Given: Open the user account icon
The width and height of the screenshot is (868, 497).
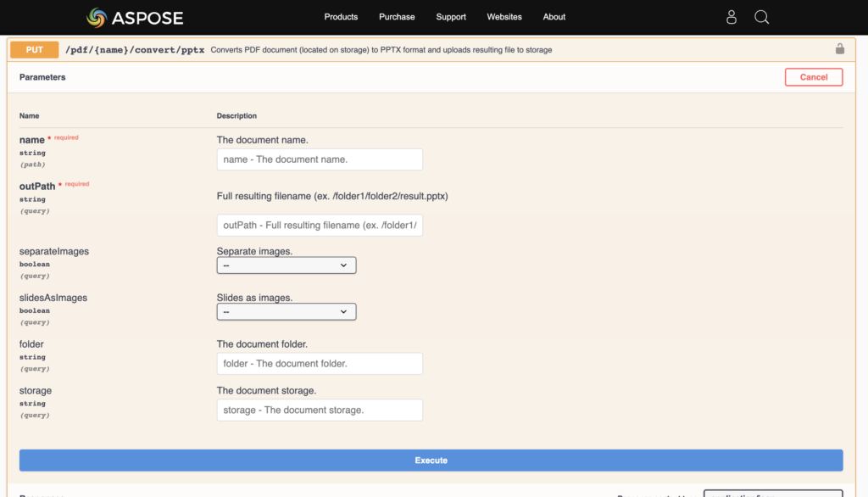Looking at the screenshot, I should pos(732,17).
